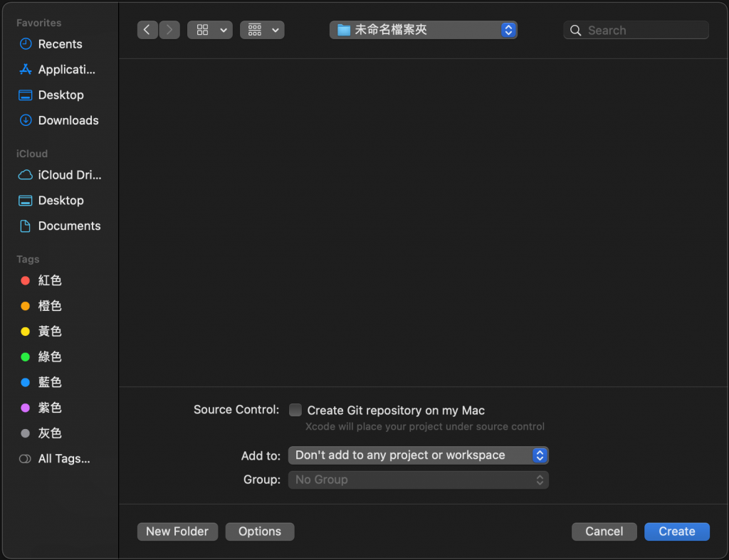Image resolution: width=729 pixels, height=560 pixels.
Task: Click 'Create Git repository on my Mac' label
Action: click(x=396, y=411)
